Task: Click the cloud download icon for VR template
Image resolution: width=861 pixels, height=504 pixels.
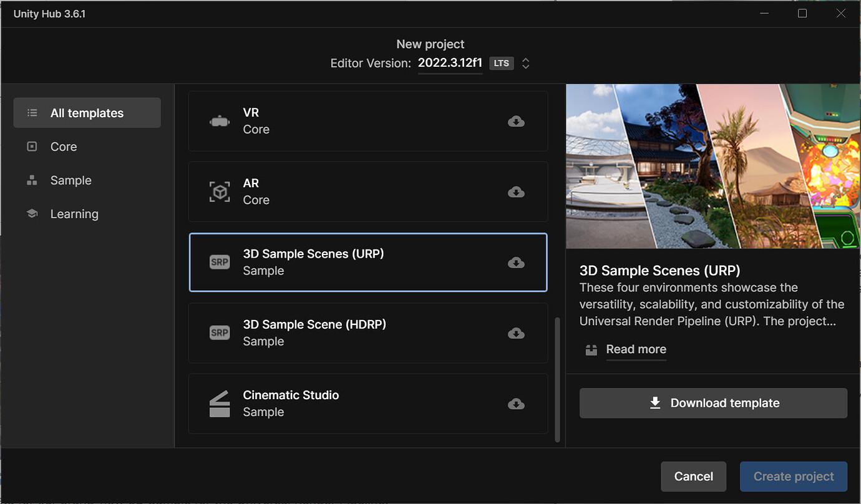Action: tap(516, 121)
